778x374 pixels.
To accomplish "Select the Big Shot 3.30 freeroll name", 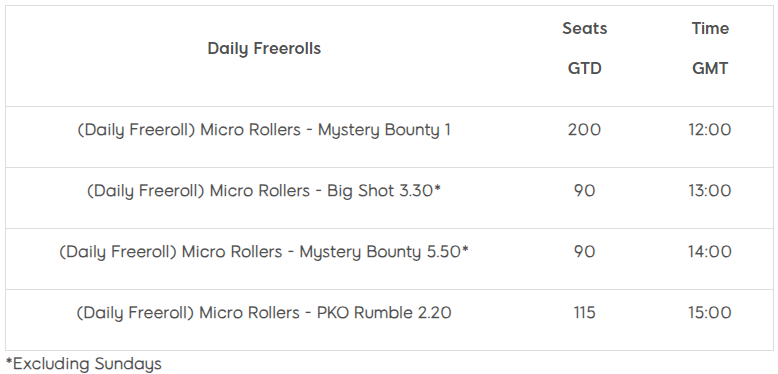I will 264,191.
